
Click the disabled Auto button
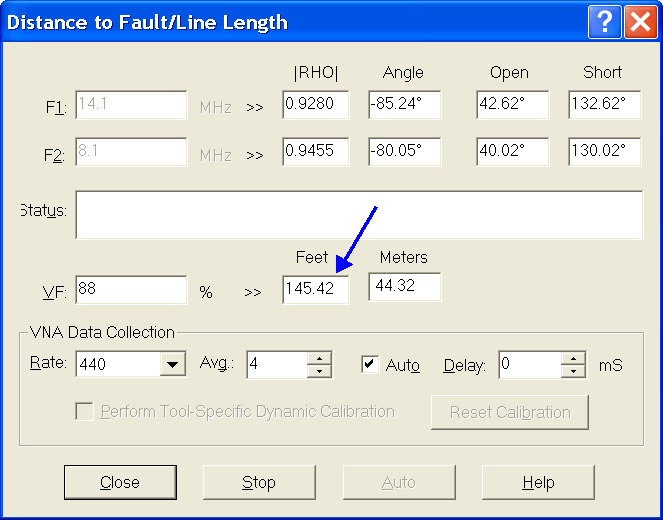click(x=399, y=482)
